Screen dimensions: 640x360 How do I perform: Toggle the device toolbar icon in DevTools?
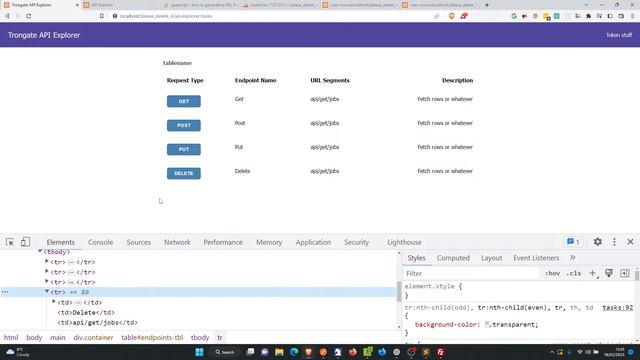25,242
